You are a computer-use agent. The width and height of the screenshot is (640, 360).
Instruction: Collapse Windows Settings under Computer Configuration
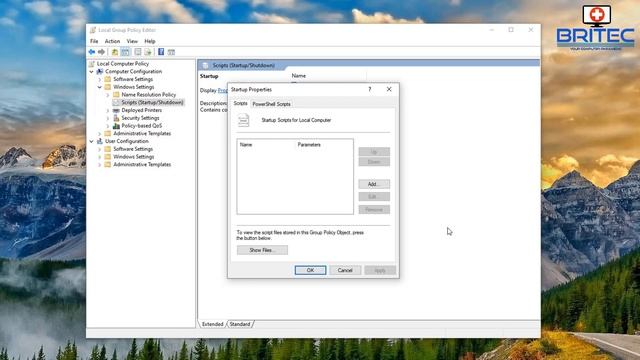100,87
